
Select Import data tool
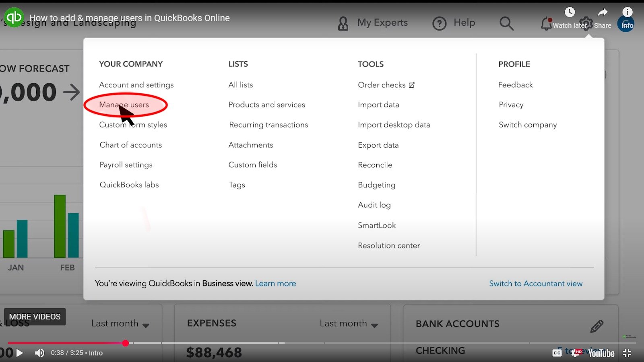[378, 105]
